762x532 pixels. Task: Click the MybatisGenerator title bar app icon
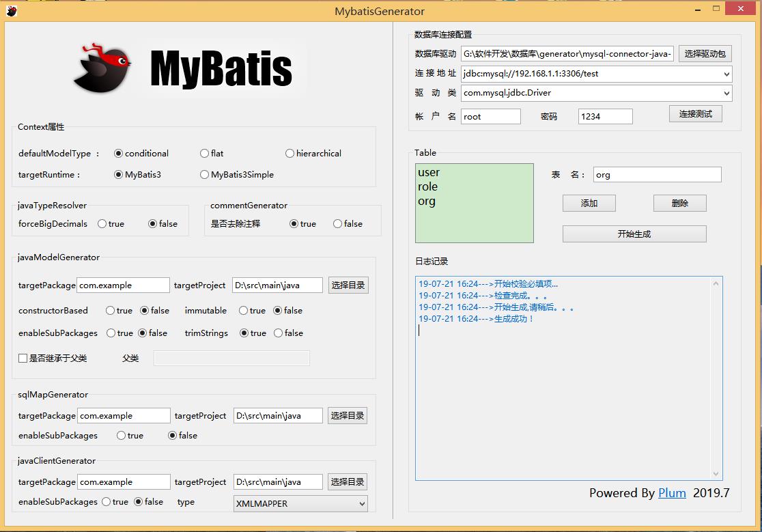[x=11, y=11]
